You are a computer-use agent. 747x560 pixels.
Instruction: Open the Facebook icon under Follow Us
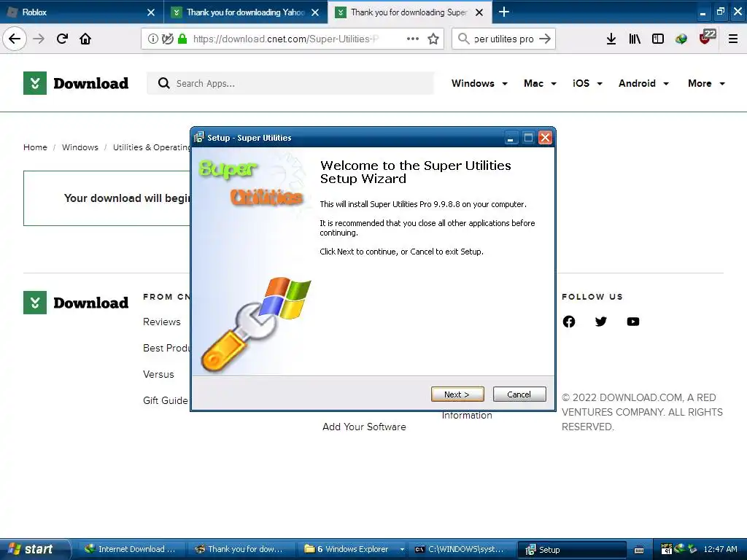569,322
